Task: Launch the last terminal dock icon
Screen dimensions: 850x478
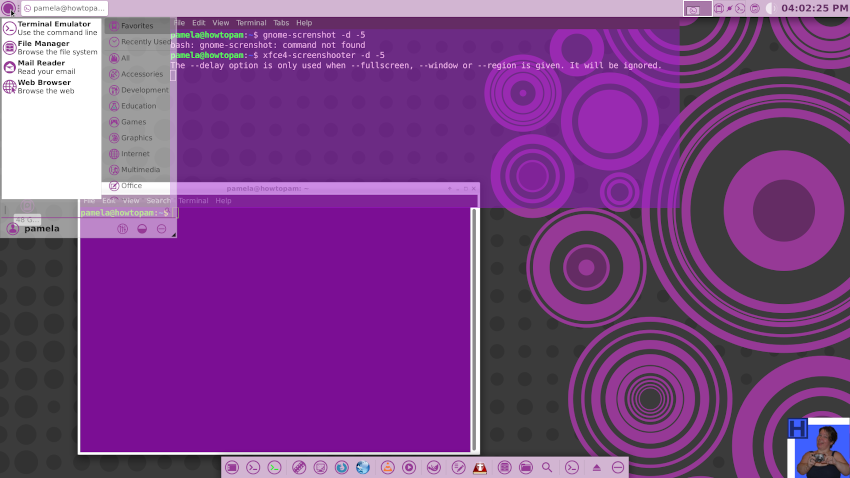Action: tap(572, 467)
